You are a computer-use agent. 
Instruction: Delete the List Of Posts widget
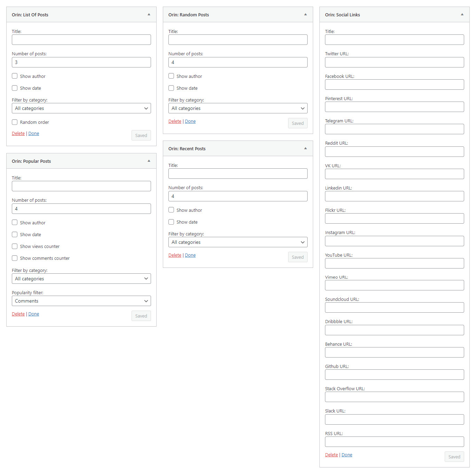[x=18, y=134]
